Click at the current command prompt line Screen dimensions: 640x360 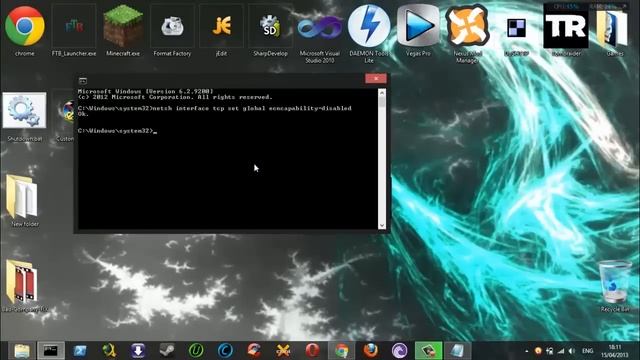(118, 131)
